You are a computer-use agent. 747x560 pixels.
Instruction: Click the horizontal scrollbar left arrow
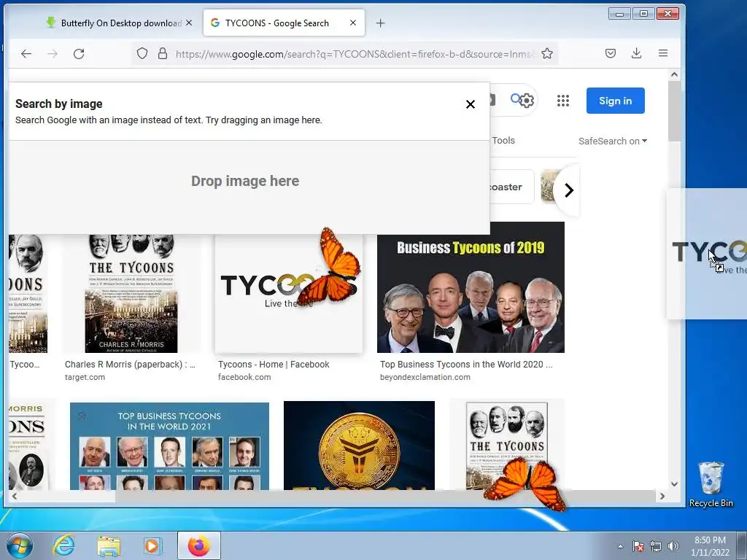coord(15,496)
